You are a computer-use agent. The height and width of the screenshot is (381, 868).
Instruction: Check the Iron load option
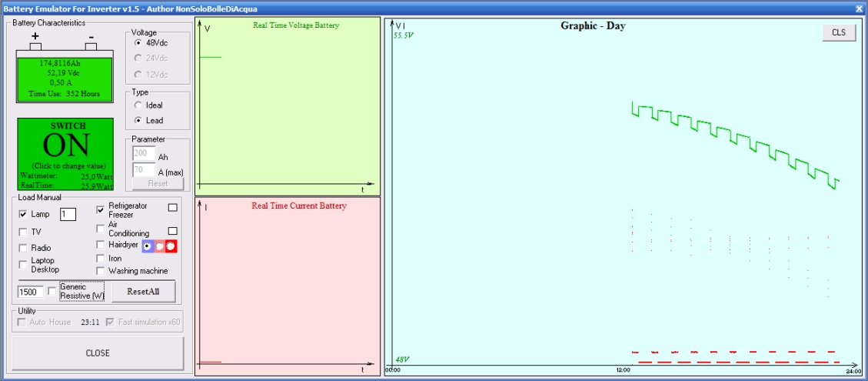coord(101,259)
